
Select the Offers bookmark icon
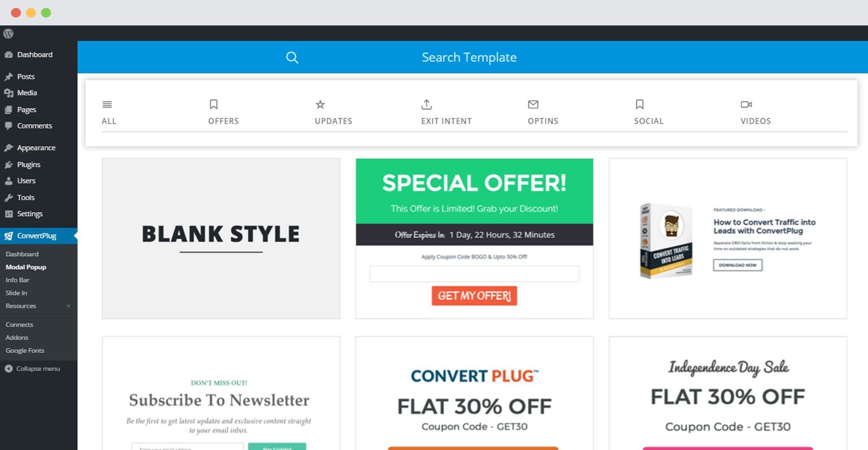(x=214, y=104)
